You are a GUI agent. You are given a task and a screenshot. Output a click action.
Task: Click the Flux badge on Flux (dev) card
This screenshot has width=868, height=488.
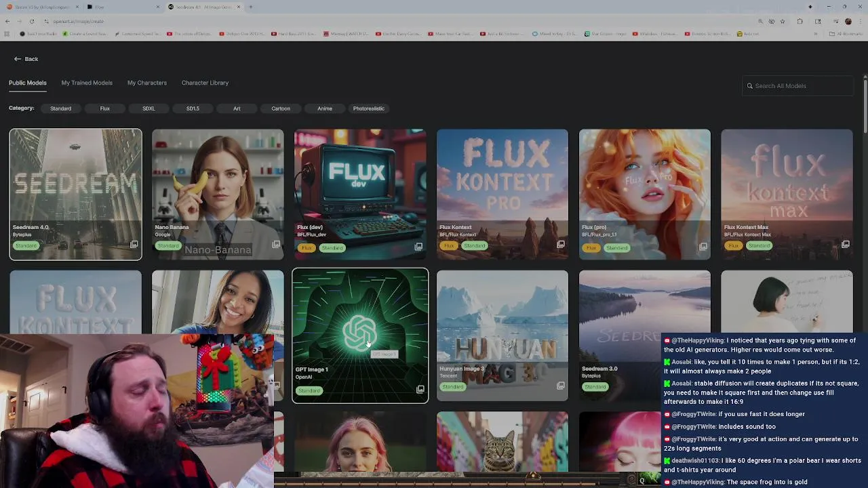pyautogui.click(x=307, y=248)
